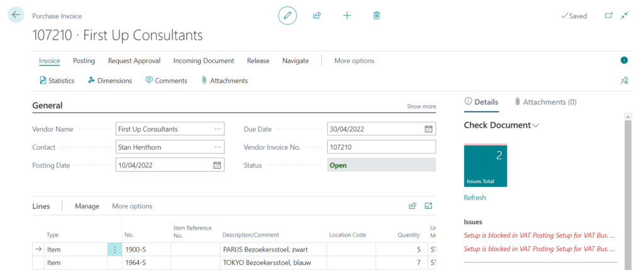Open the Issues Total tile
This screenshot has width=644, height=270.
tap(486, 166)
